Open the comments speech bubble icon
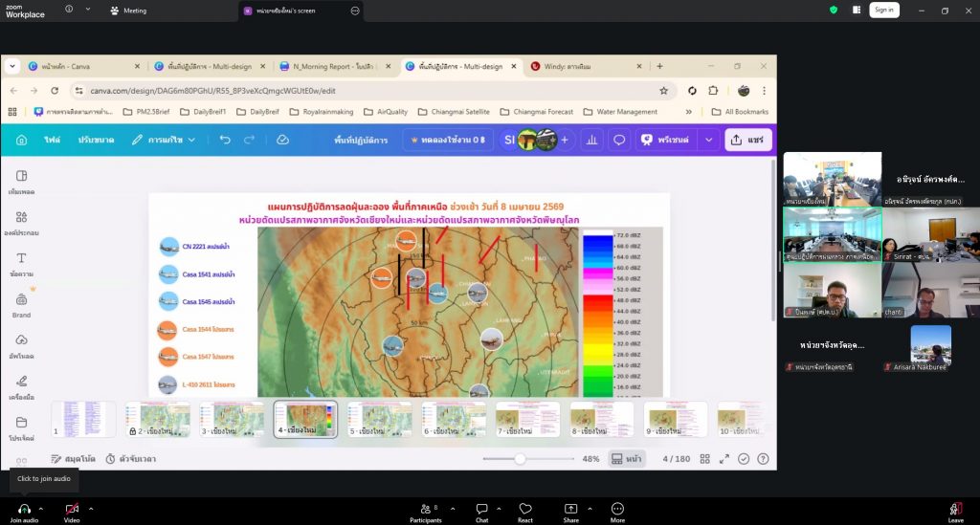Viewport: 980px width, 525px height. pyautogui.click(x=619, y=140)
